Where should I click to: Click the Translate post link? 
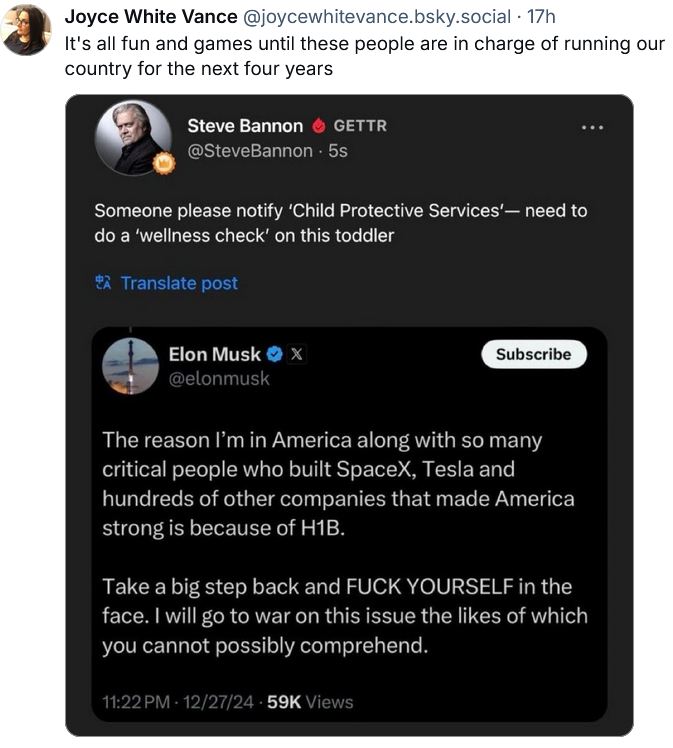pos(179,283)
